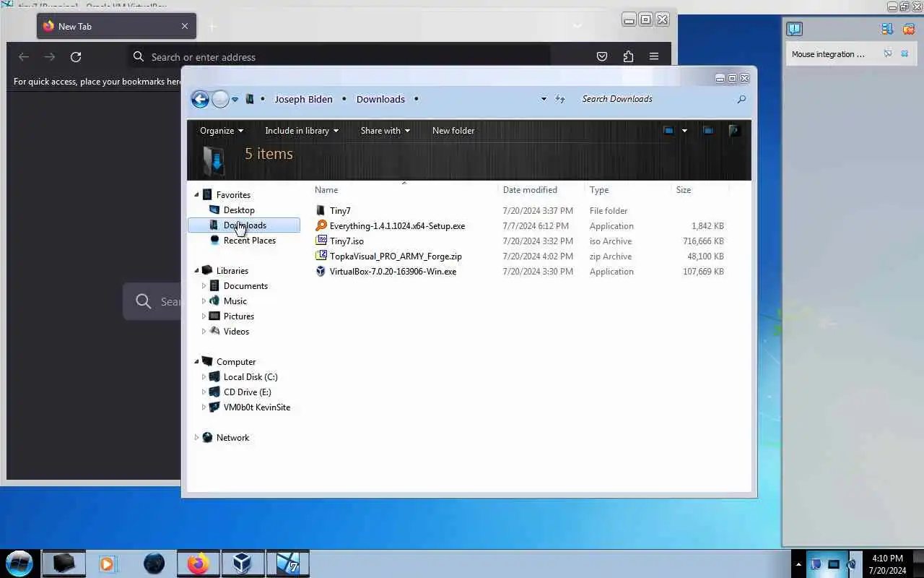Open recent locations dropdown beside Explorer Forward button

[x=235, y=100]
